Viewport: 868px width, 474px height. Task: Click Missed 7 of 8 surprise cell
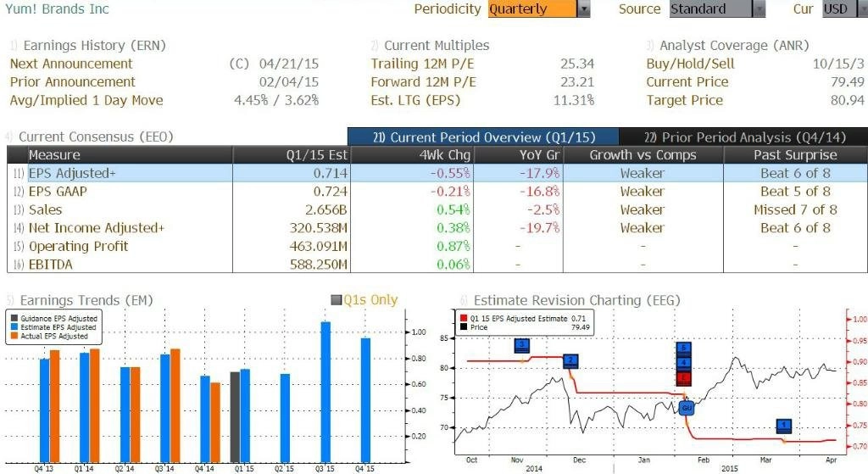pos(795,210)
